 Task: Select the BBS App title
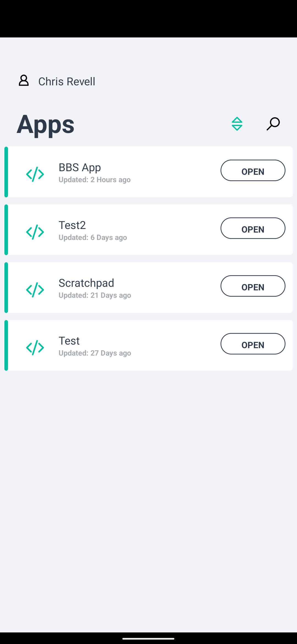point(80,167)
